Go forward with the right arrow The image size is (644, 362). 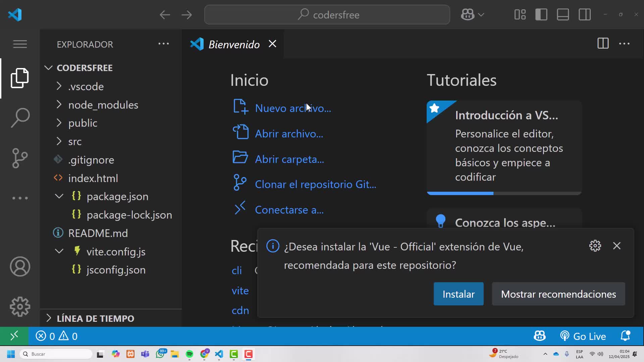pyautogui.click(x=186, y=15)
